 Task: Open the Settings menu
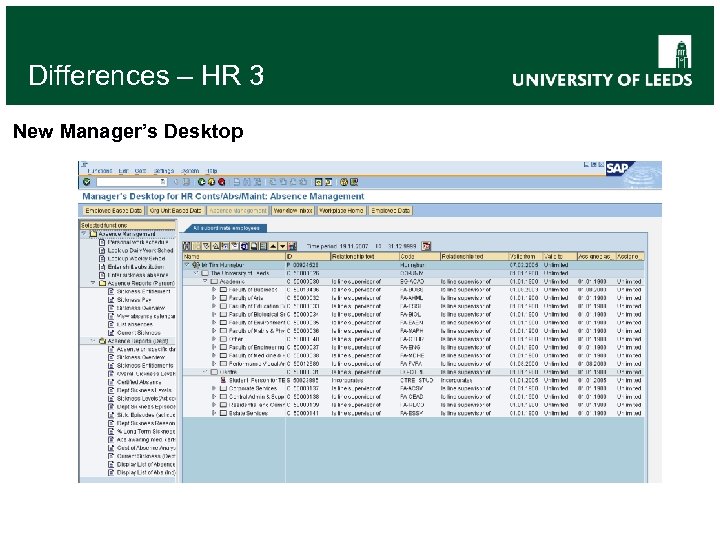click(163, 171)
